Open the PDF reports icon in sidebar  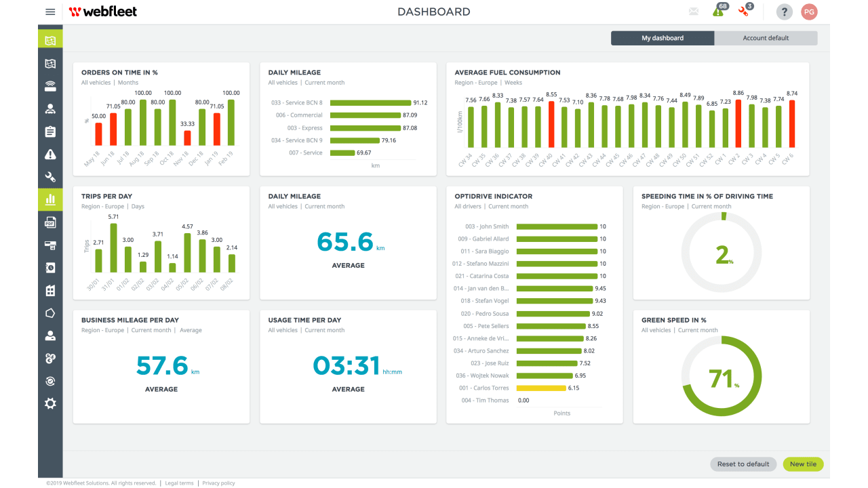coord(50,222)
